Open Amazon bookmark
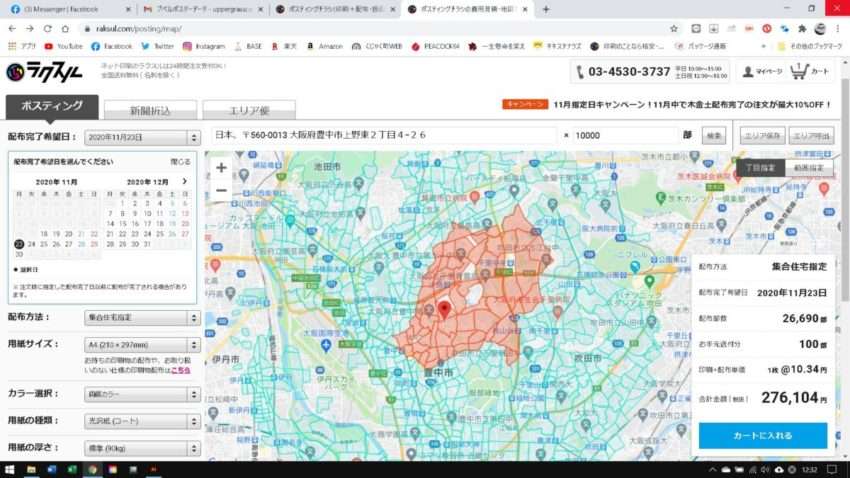The width and height of the screenshot is (850, 478). 325,47
